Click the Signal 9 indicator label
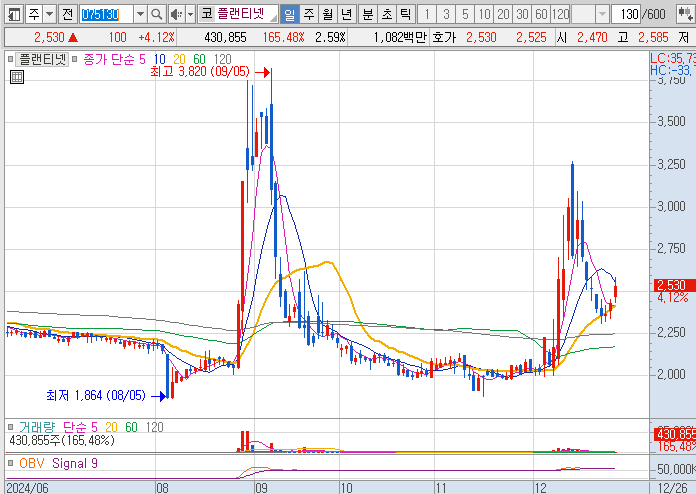The width and height of the screenshot is (696, 494). click(75, 464)
